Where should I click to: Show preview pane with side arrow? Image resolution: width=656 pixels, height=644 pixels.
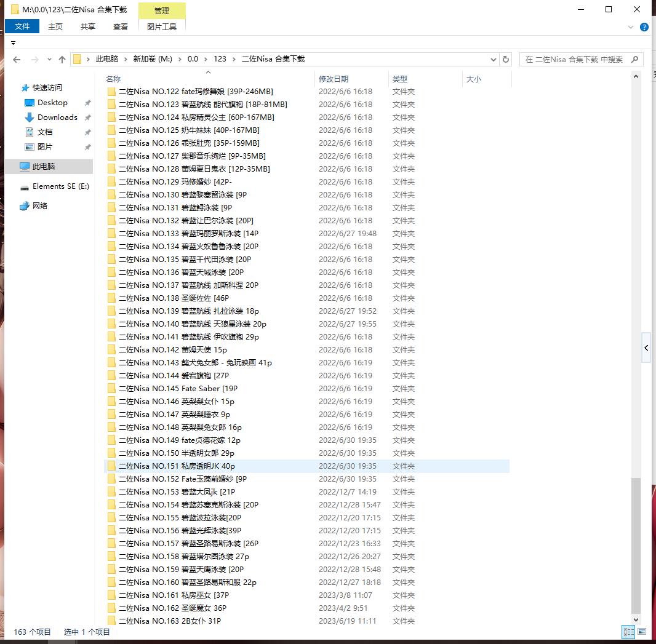[x=646, y=348]
